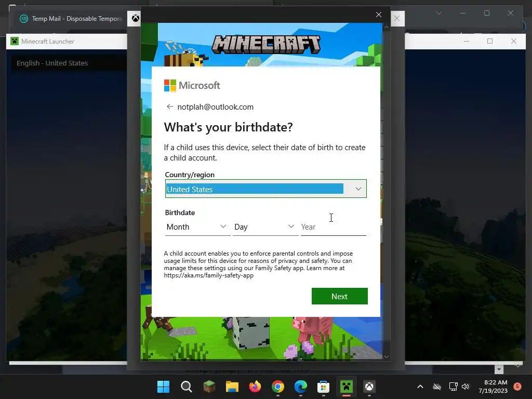Open the volume speaker tray icon
The width and height of the screenshot is (532, 399).
click(465, 387)
